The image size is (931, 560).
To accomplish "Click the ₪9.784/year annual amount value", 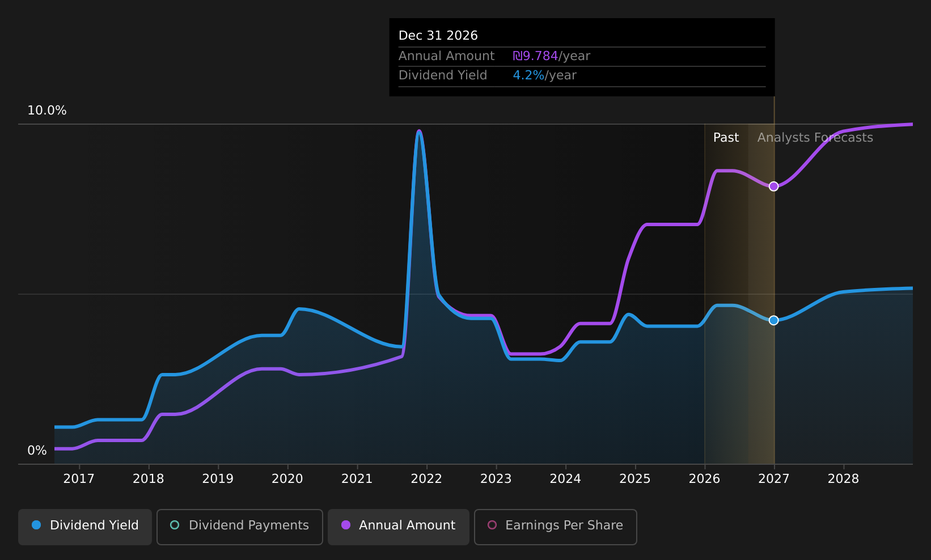I will point(551,56).
